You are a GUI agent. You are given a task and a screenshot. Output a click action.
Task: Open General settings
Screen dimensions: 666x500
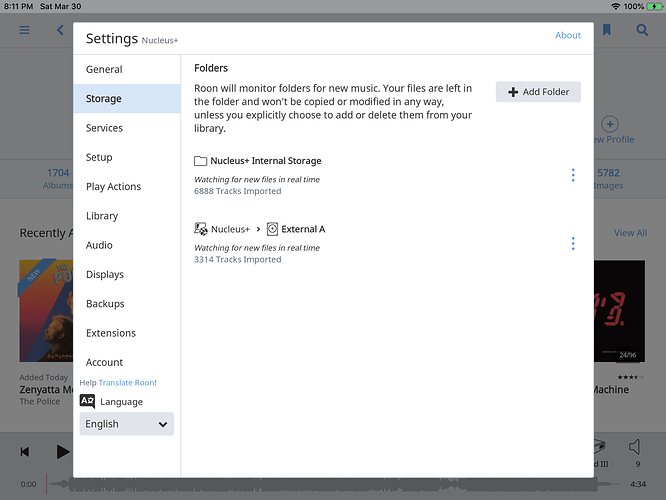(127, 69)
